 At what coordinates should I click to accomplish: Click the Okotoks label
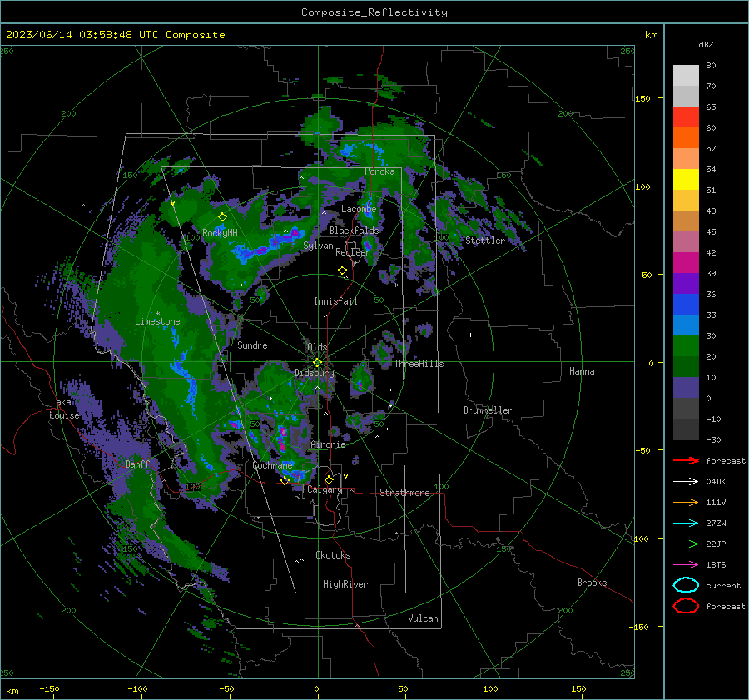(333, 555)
